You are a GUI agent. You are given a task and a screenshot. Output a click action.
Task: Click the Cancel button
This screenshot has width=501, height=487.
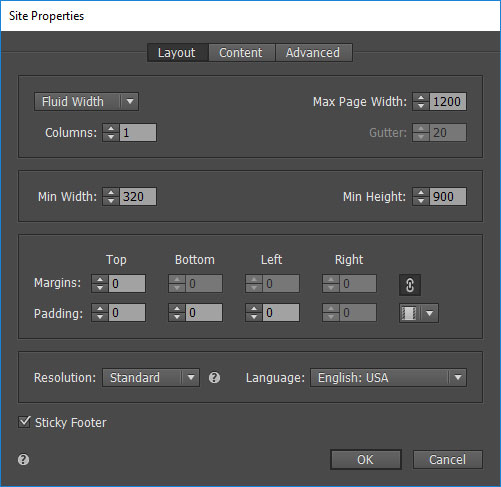(448, 460)
